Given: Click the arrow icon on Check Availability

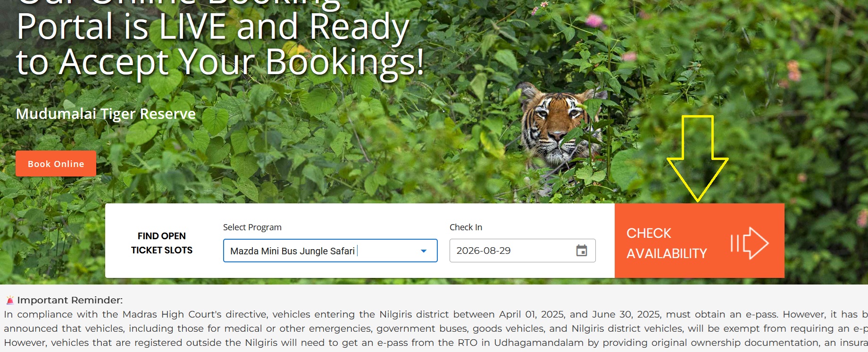Looking at the screenshot, I should coord(750,243).
